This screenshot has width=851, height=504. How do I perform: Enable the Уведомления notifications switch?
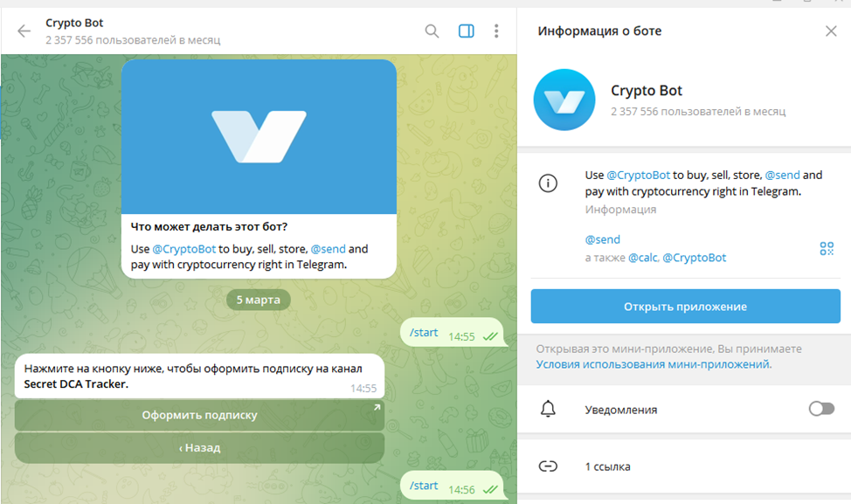[x=821, y=409]
